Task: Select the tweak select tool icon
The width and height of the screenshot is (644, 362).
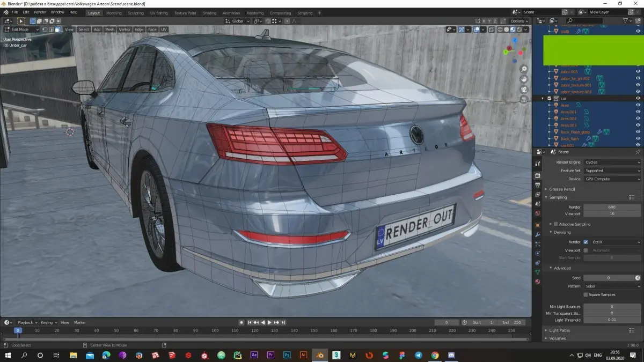Action: [x=21, y=21]
